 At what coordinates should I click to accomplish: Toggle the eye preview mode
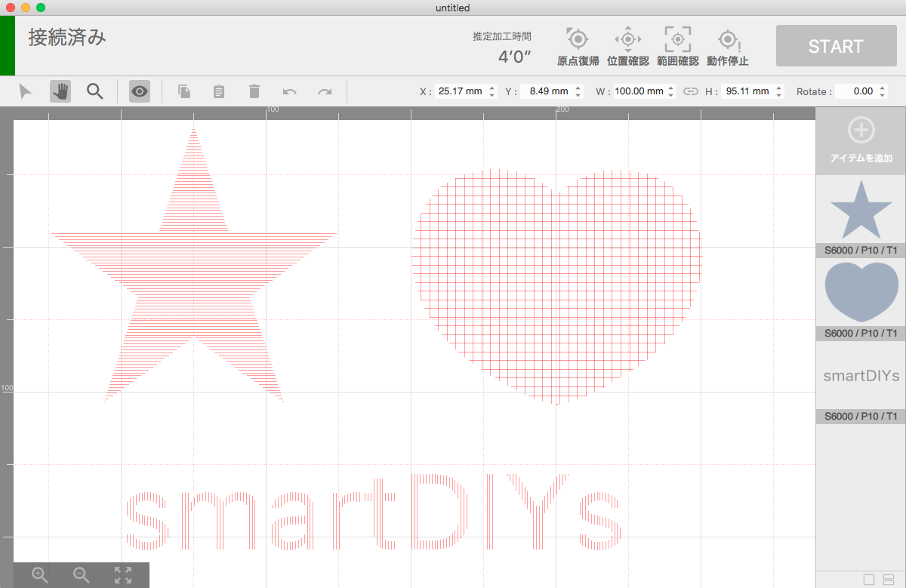pos(140,91)
